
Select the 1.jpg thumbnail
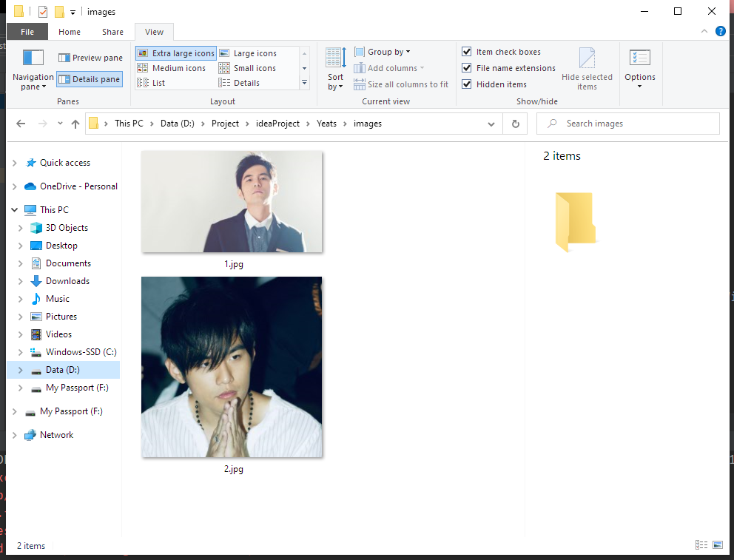coord(232,201)
